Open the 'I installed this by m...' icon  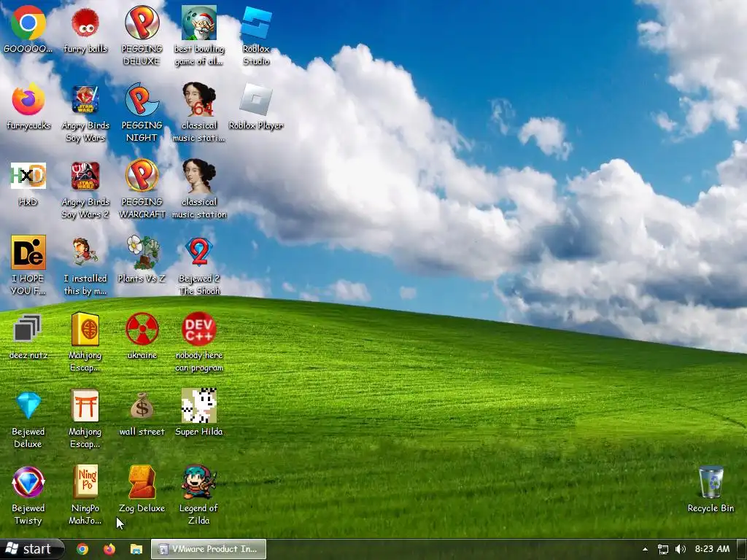[85, 252]
